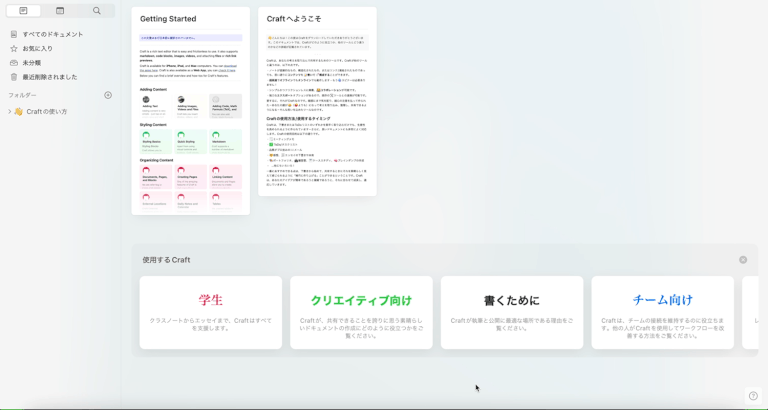Open the Getting Started document thumbnail
Screen dimensions: 768x410
(190, 110)
